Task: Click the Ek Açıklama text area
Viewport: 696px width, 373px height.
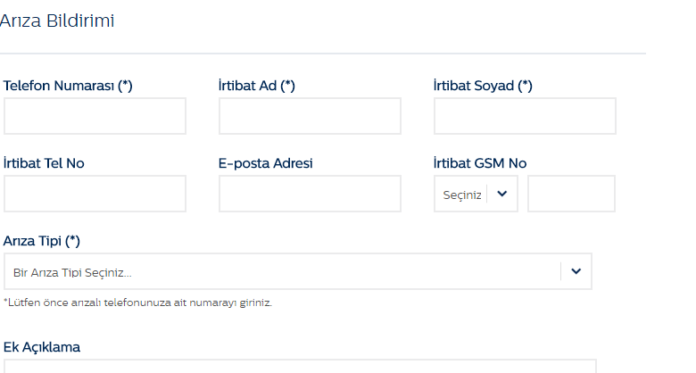Action: (x=300, y=366)
